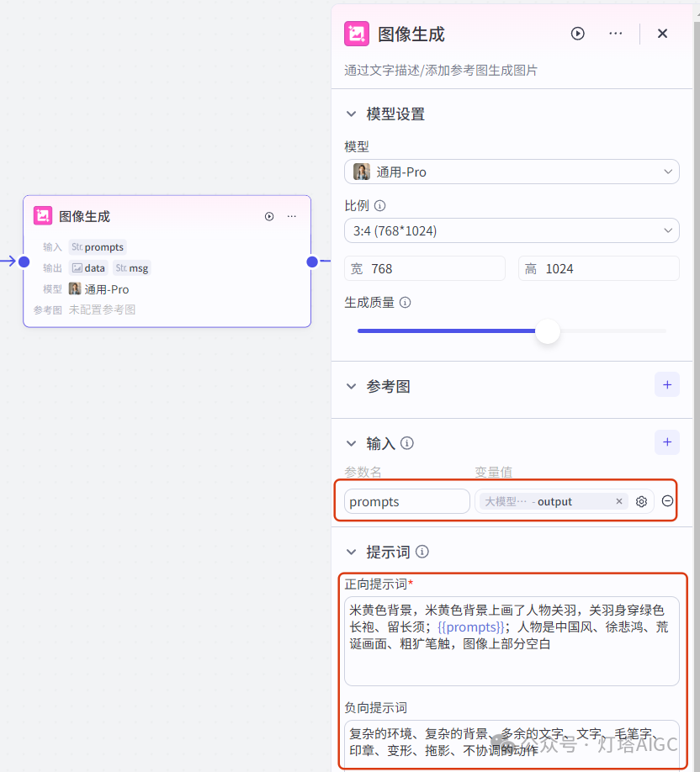Screen dimensions: 700x772
Task: Remove the prompts input row with the minus icon
Action: 667,500
